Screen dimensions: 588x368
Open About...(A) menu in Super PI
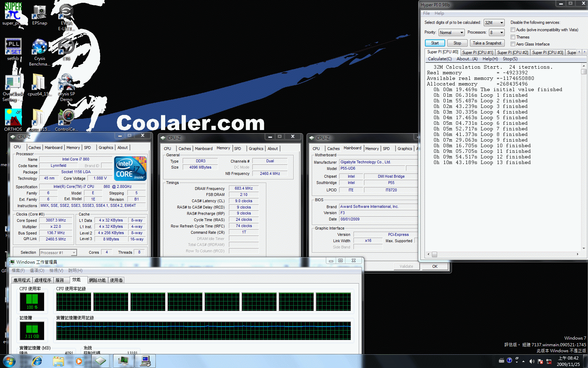point(467,59)
